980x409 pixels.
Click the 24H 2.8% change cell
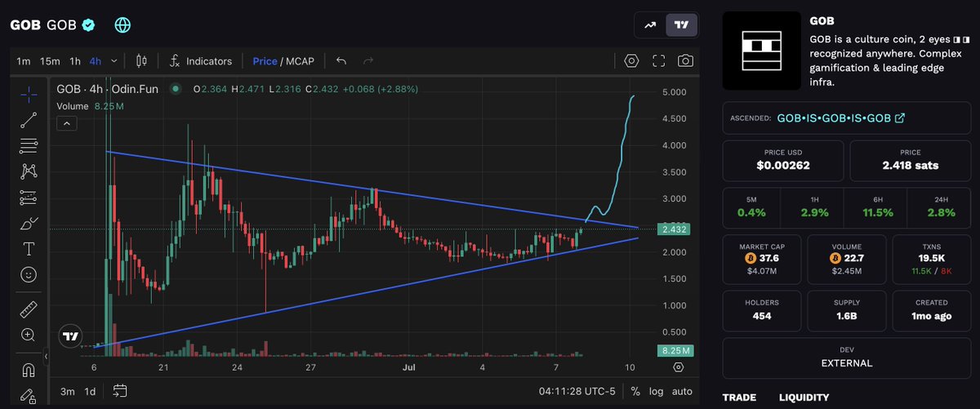pyautogui.click(x=940, y=207)
